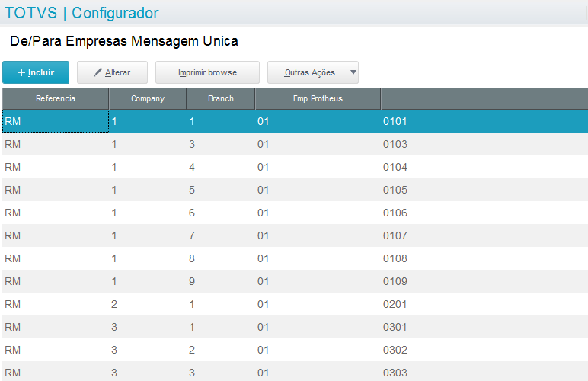Click the Incluir button

pyautogui.click(x=36, y=72)
